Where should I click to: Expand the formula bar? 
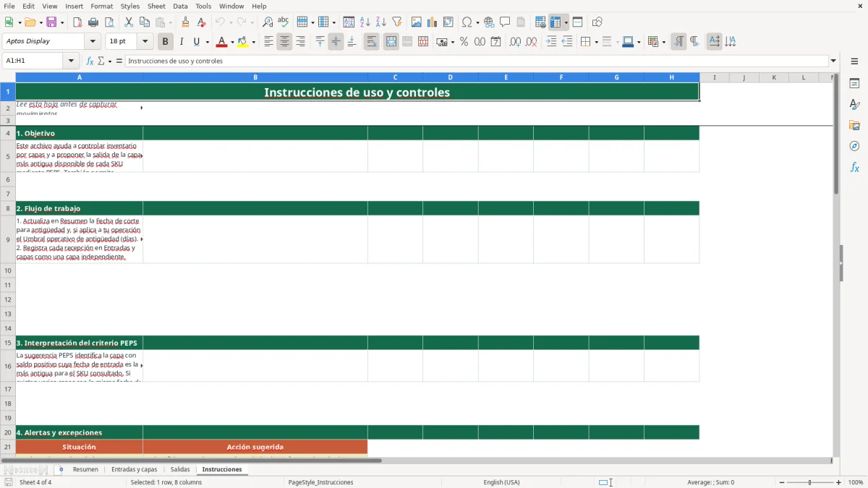coord(833,61)
